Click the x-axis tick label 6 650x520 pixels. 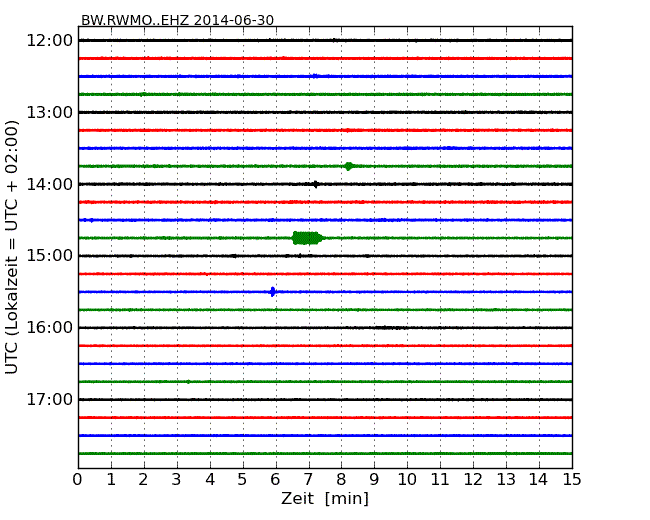click(275, 480)
